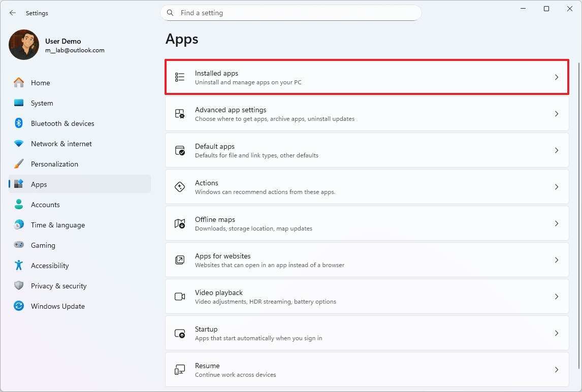The height and width of the screenshot is (392, 582).
Task: Click the Advanced app settings gear icon
Action: [x=180, y=113]
